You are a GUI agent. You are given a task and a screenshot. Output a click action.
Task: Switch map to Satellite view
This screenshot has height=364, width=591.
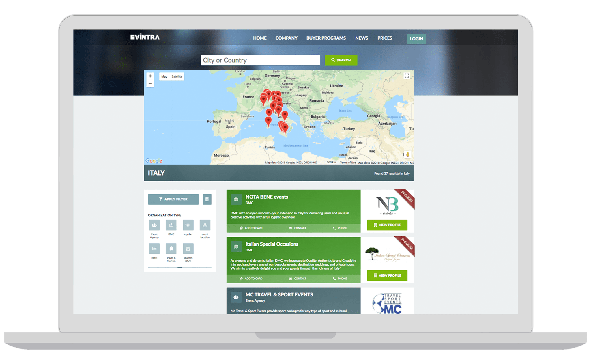[177, 76]
